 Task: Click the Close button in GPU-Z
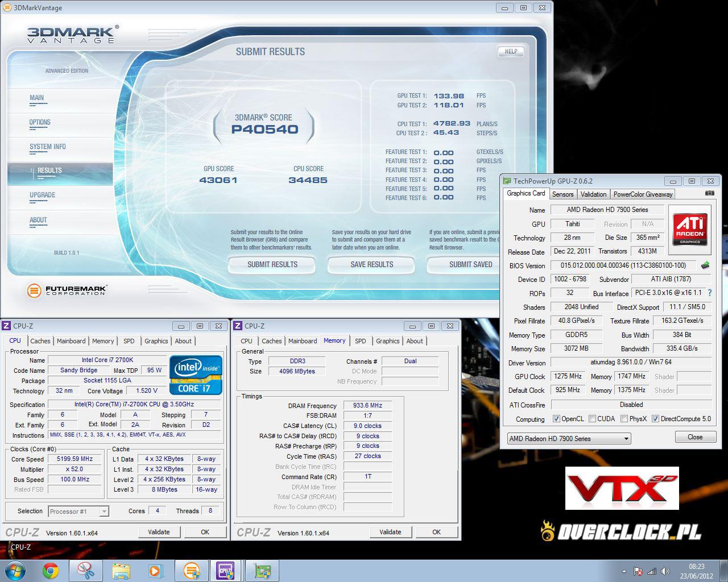[x=695, y=437]
